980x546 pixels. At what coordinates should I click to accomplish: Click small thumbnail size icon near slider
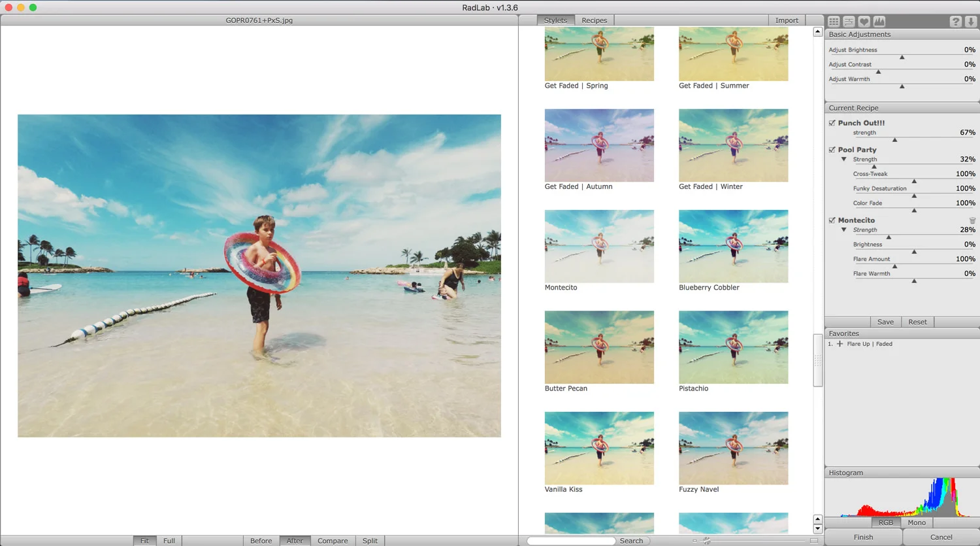click(x=694, y=541)
